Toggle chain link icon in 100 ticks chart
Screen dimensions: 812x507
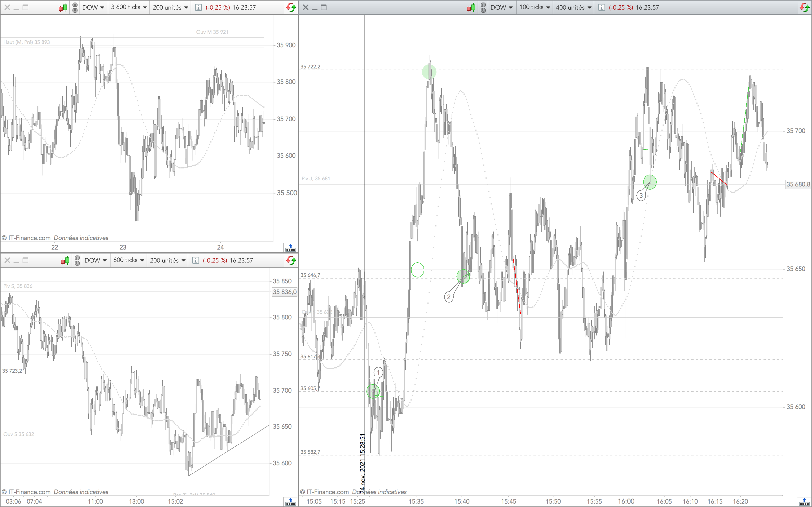pos(483,7)
